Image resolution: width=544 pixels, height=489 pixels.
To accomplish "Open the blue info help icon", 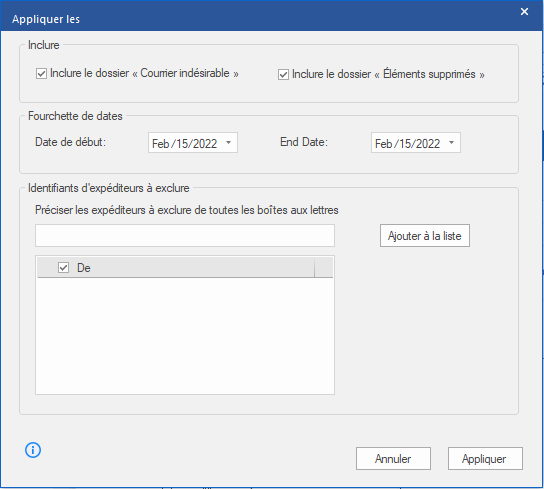I will (x=33, y=450).
